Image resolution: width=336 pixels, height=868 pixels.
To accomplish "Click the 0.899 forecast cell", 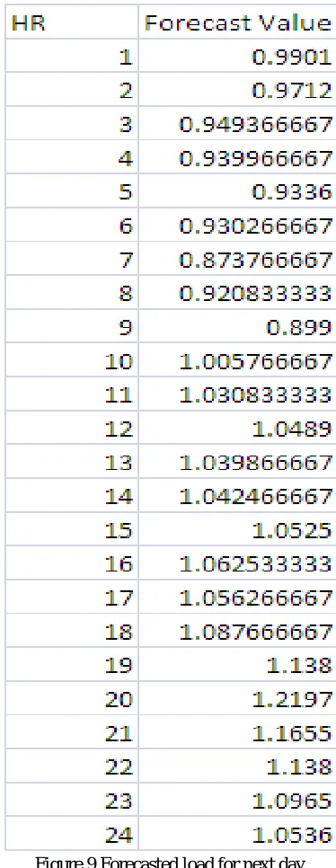I will pyautogui.click(x=237, y=326).
